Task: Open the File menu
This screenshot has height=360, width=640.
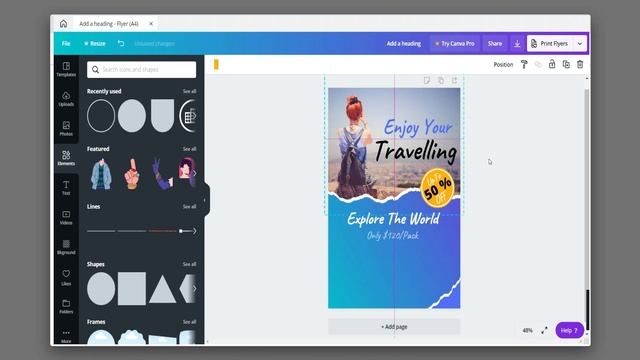Action: click(66, 44)
